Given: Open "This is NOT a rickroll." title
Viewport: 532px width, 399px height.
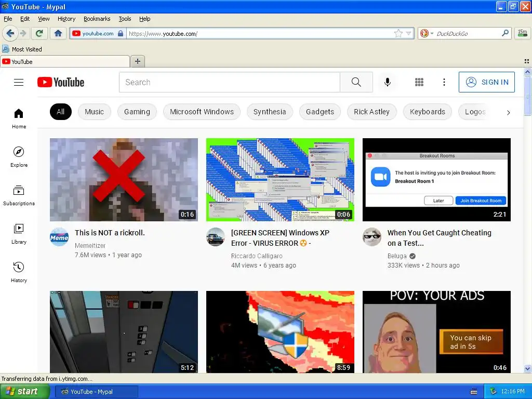Looking at the screenshot, I should click(x=110, y=233).
